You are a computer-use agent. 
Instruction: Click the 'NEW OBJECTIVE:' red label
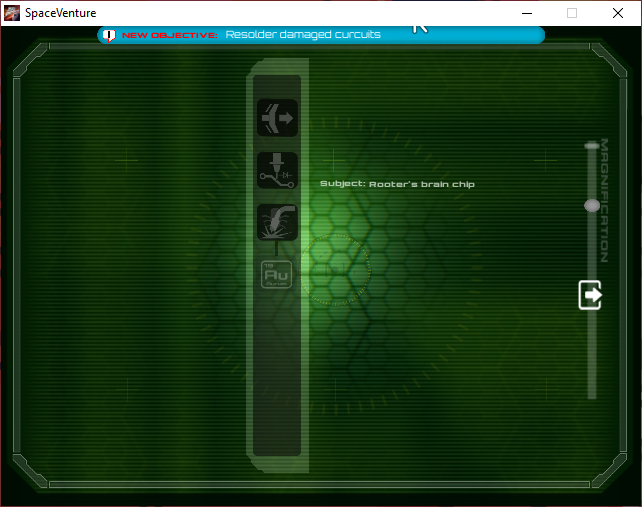[170, 35]
